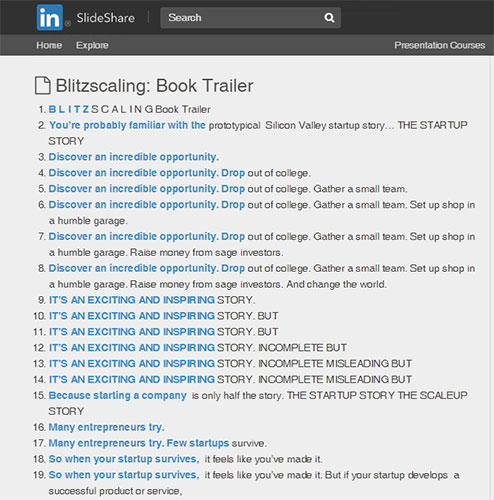Open slide 17 'Many entrepreneurs try. Few startups' link
The width and height of the screenshot is (494, 500).
coord(139,443)
